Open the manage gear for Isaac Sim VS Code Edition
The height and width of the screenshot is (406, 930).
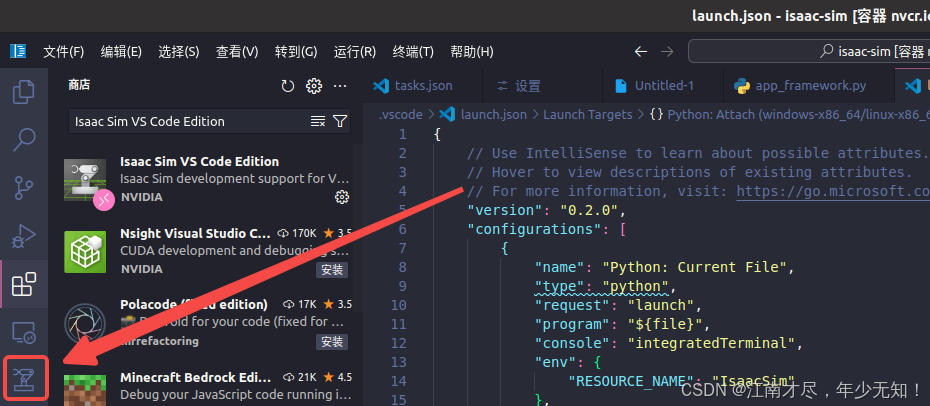tap(342, 197)
